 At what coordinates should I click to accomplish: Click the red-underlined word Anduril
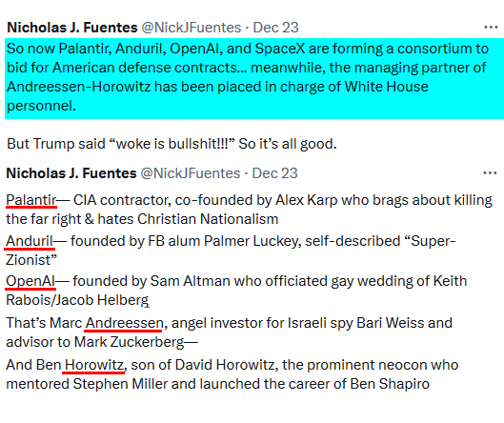coord(30,241)
